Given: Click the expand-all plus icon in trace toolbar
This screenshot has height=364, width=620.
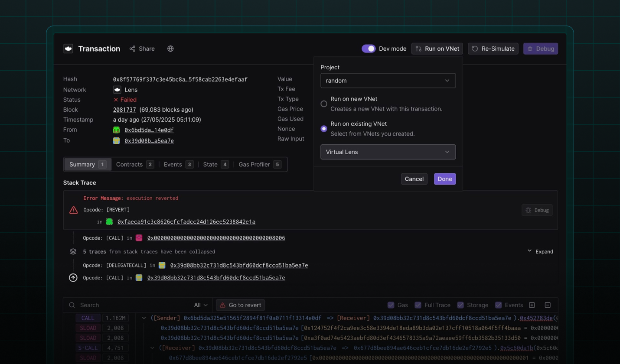Looking at the screenshot, I should coord(532,305).
